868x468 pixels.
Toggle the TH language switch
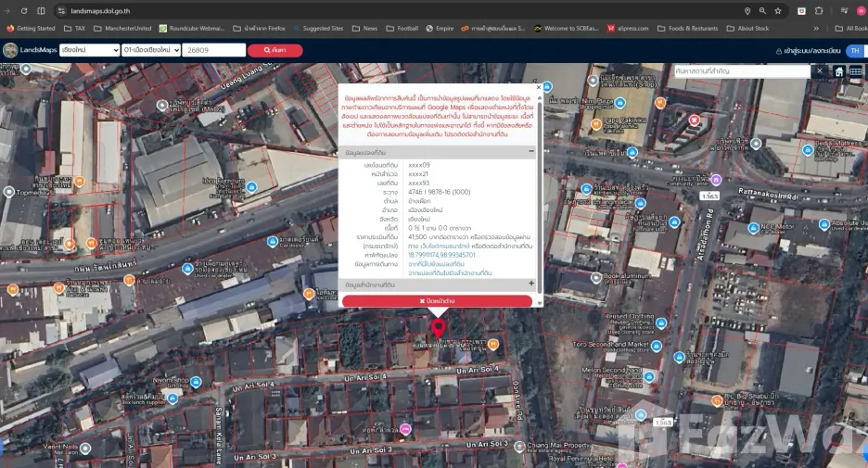click(x=856, y=50)
